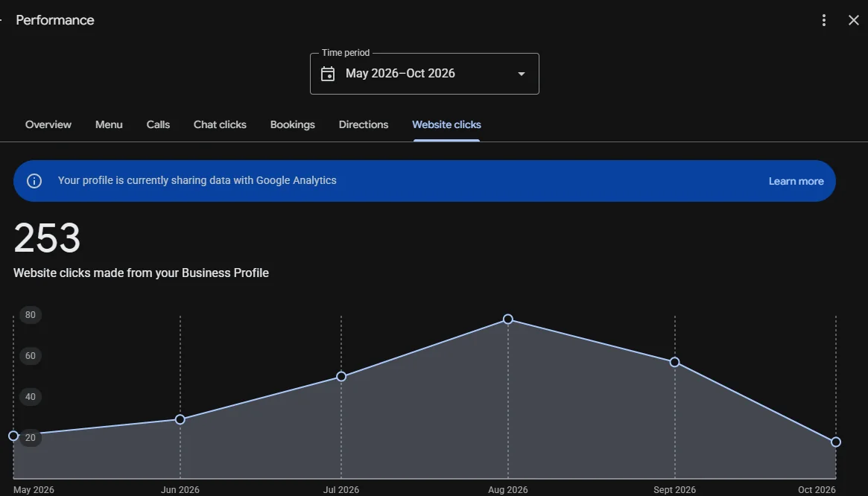868x496 pixels.
Task: Click the info icon in the blue banner
Action: 34,181
